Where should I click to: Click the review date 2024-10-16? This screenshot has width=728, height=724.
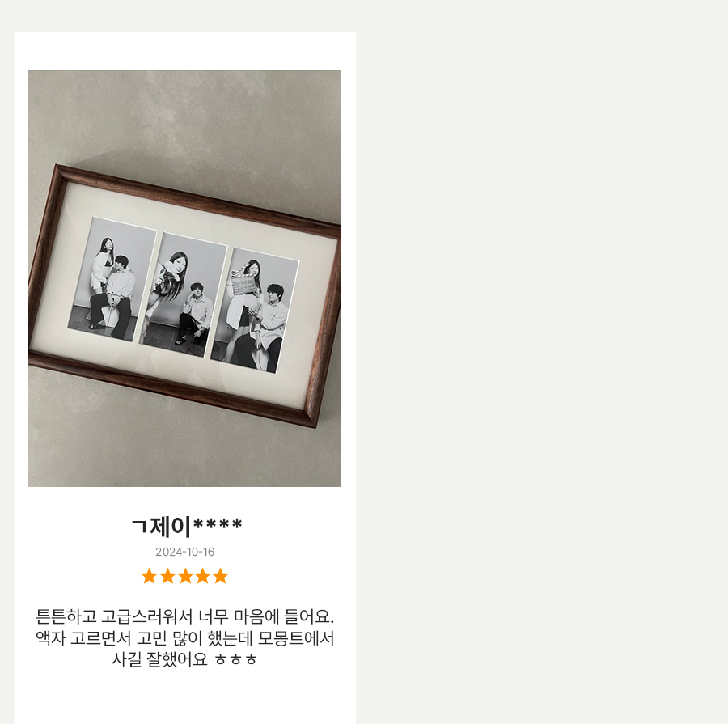184,552
